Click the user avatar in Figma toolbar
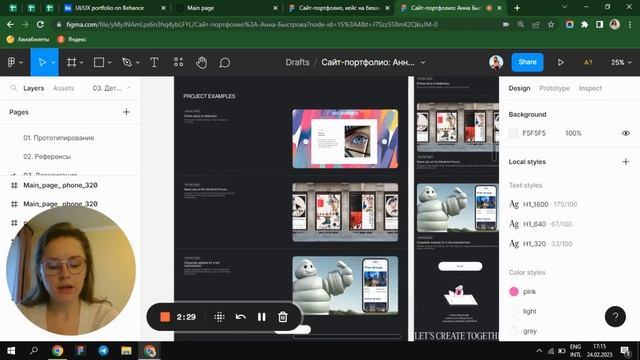The height and width of the screenshot is (360, 640). click(x=496, y=62)
